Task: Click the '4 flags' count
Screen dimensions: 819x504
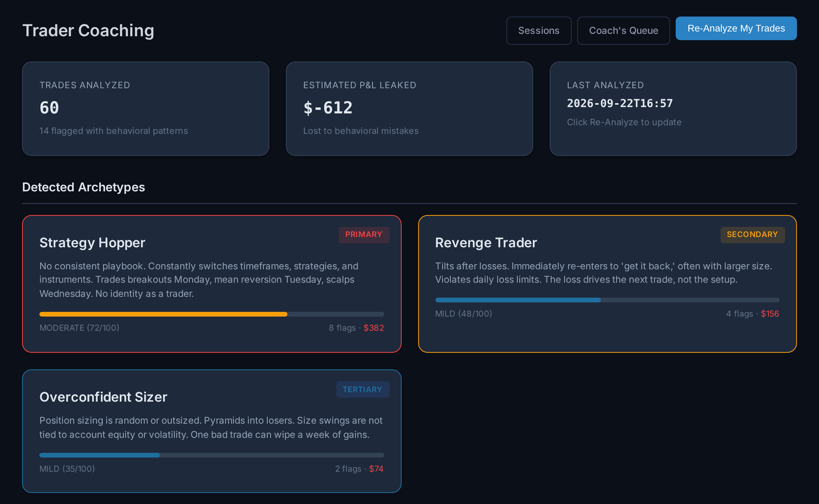Action: 739,314
